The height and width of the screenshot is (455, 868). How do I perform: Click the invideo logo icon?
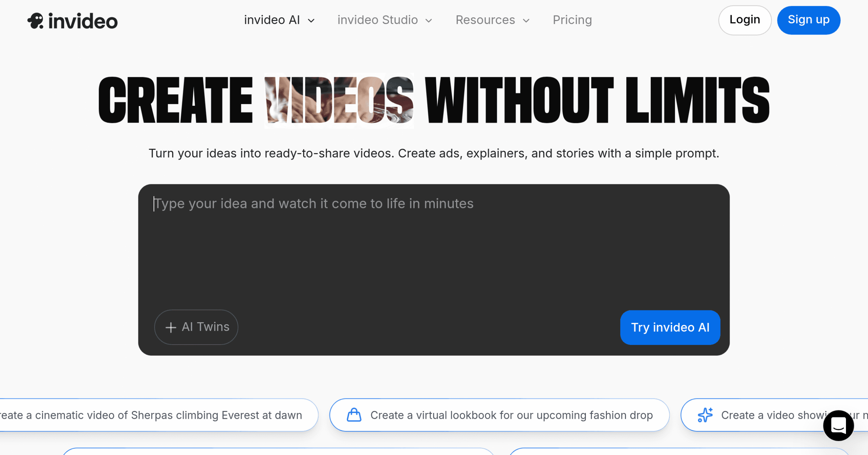coord(36,21)
